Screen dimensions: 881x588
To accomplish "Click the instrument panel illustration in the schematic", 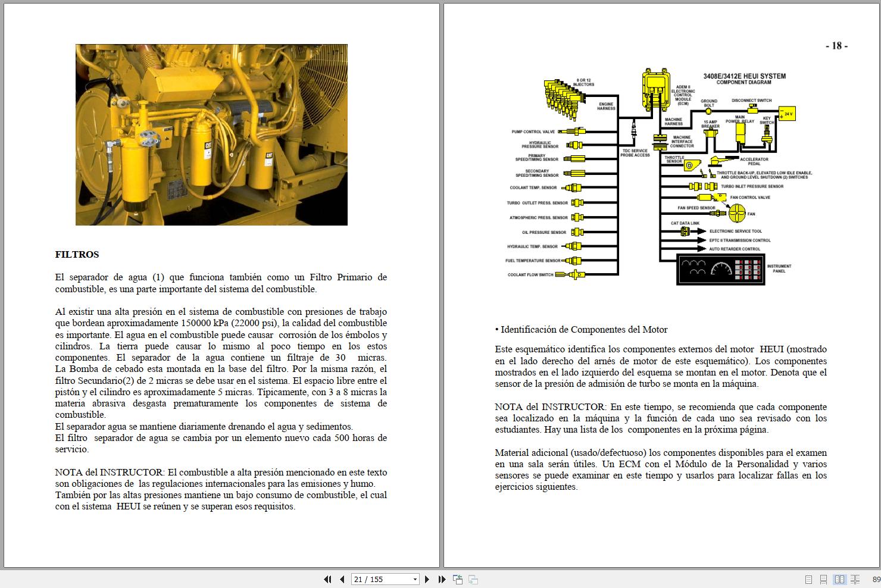I will 720,269.
